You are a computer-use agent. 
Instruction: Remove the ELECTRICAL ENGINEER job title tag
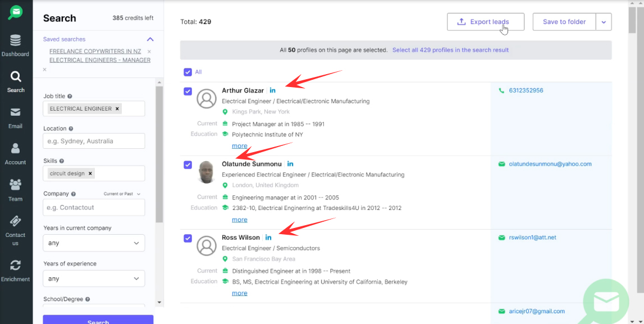[117, 109]
